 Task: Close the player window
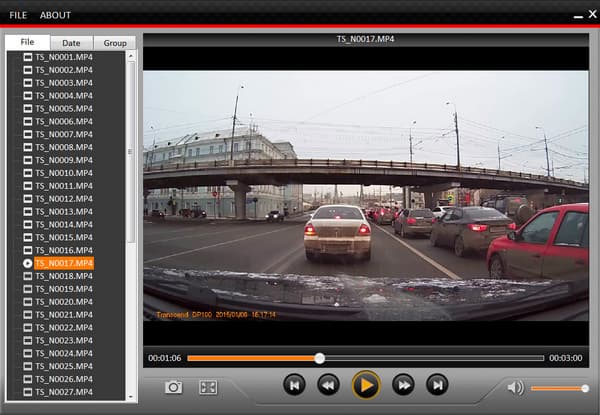click(x=592, y=14)
